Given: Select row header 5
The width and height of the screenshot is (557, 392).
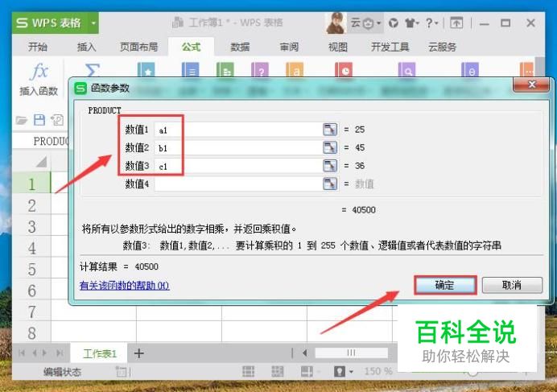Looking at the screenshot, I should coord(32,270).
